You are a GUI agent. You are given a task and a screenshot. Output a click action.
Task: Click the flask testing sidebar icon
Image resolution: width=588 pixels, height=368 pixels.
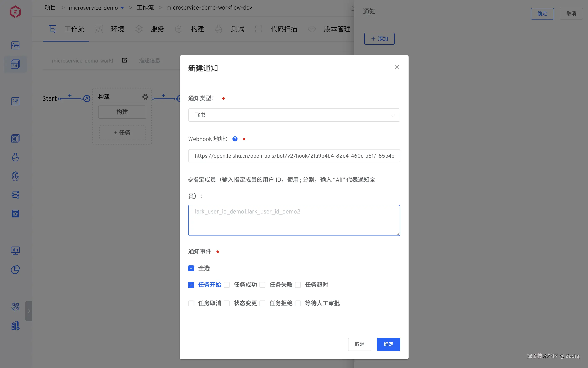point(15,157)
